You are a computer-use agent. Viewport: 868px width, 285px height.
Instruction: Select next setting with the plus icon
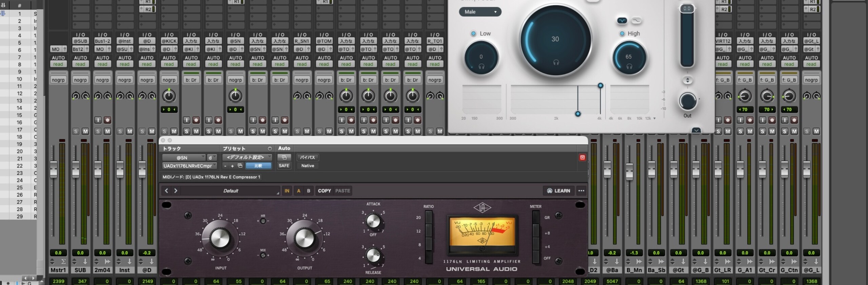pyautogui.click(x=232, y=166)
